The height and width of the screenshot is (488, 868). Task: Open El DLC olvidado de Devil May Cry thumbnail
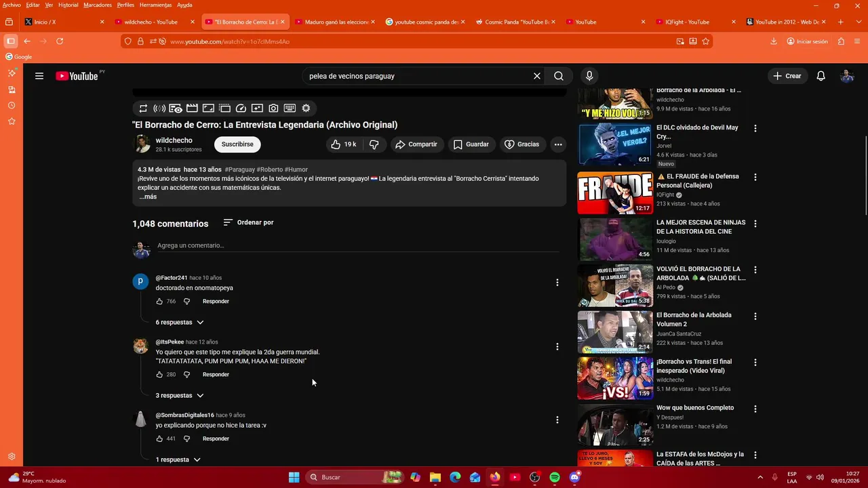[615, 144]
